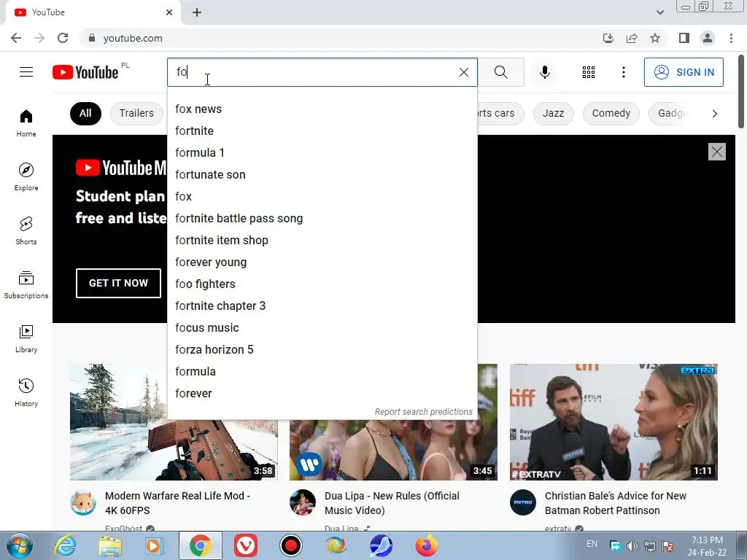This screenshot has width=747, height=560.
Task: Open the Chrome profile avatar
Action: click(x=708, y=38)
